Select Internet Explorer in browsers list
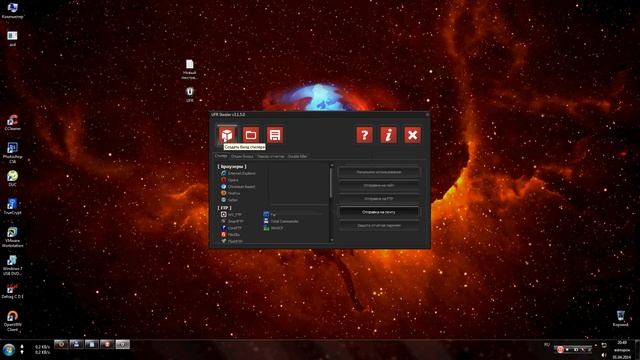Viewport: 640px width, 360px height. pyautogui.click(x=238, y=173)
